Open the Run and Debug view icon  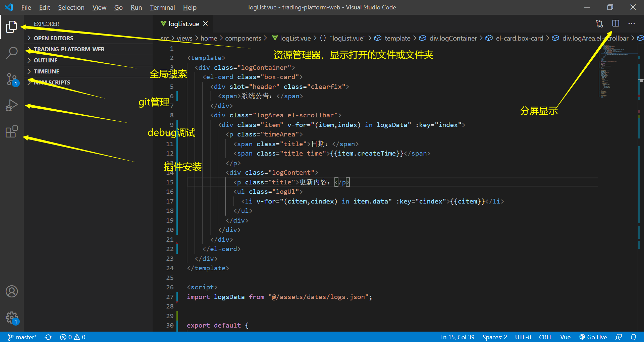pyautogui.click(x=11, y=105)
